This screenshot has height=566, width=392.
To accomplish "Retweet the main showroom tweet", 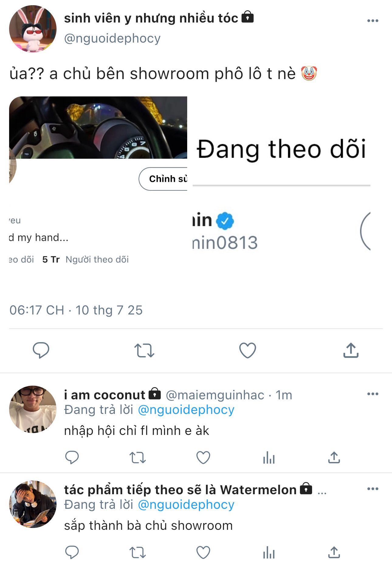I will [x=144, y=350].
